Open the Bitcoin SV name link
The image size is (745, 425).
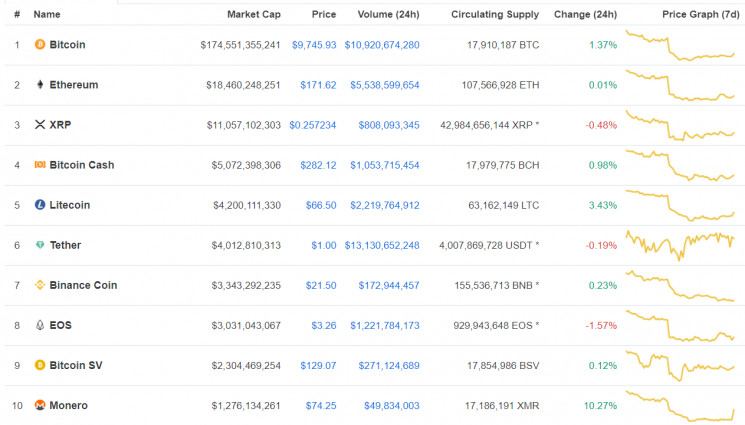76,365
